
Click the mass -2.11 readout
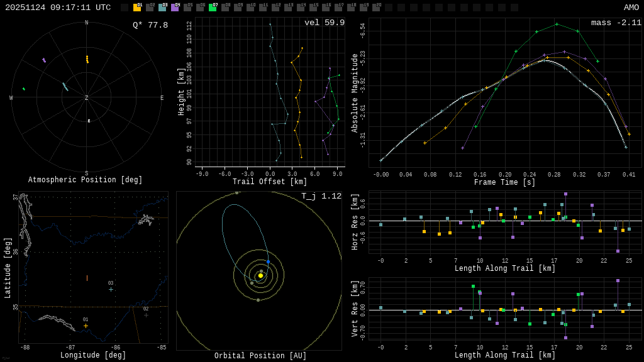616,23
